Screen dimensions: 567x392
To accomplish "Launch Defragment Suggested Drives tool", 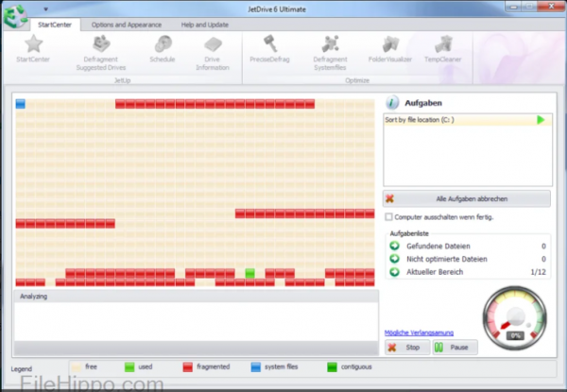I will [101, 53].
